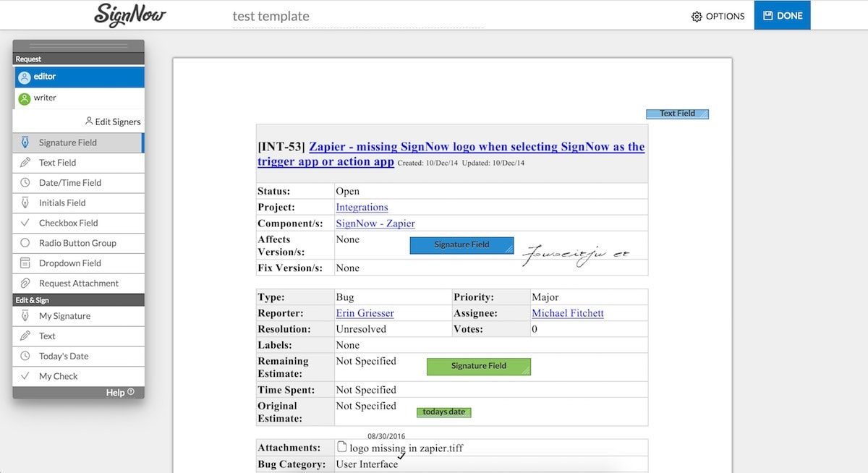868x473 pixels.
Task: Click the Text Field pencil icon
Action: pyautogui.click(x=25, y=163)
